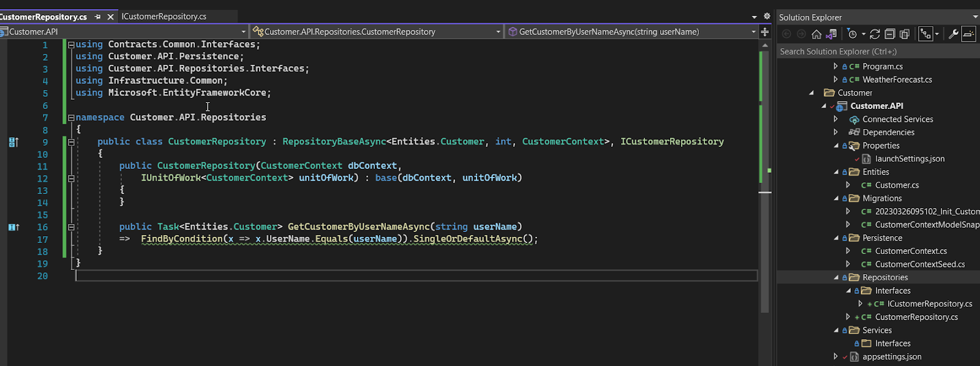Screen dimensions: 980x366
Task: Open the Customer.API.Repositories.CustomerRepository type dropdown
Action: click(498, 32)
